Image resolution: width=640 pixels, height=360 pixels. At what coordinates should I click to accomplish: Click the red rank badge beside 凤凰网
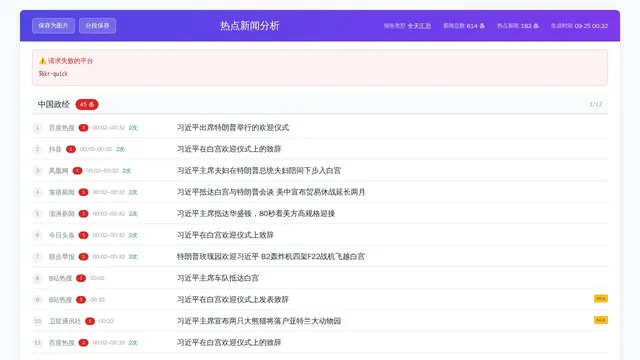coord(77,171)
